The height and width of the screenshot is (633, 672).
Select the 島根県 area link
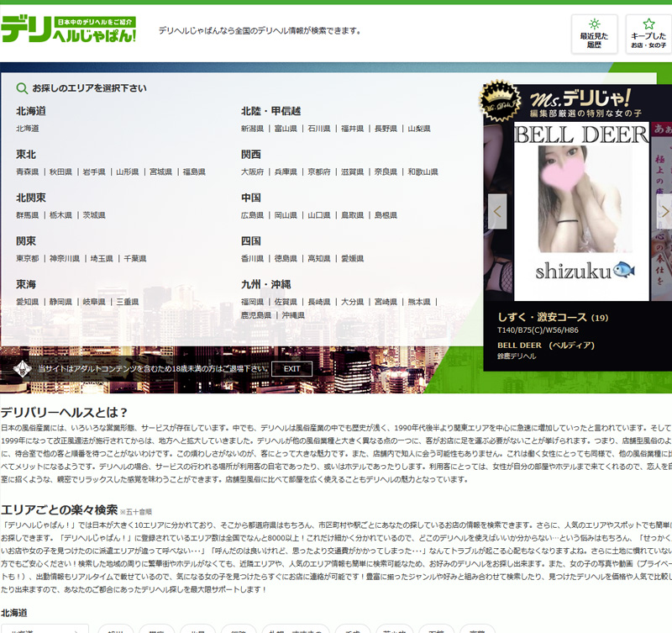pyautogui.click(x=386, y=215)
